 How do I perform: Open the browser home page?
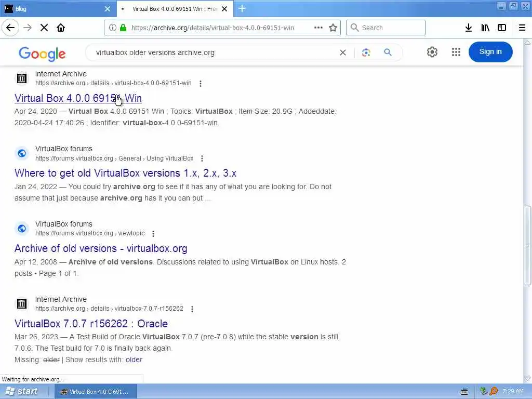tap(61, 28)
